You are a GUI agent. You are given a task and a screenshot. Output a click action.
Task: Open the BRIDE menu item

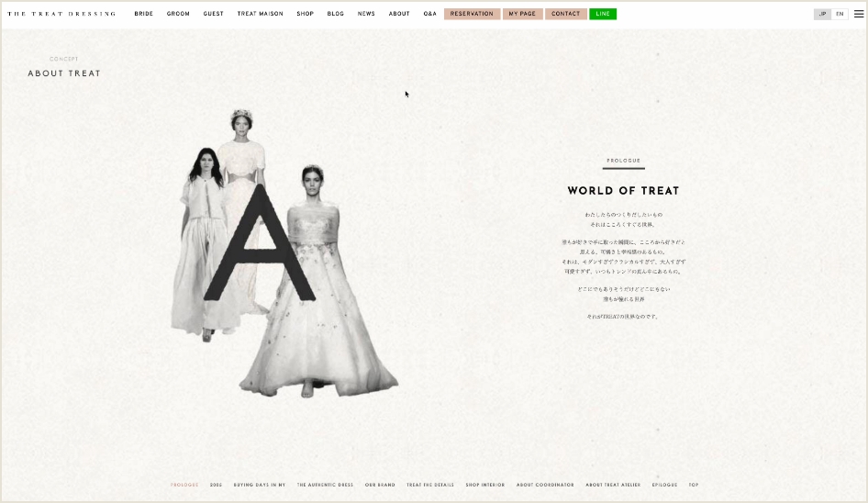tap(143, 14)
